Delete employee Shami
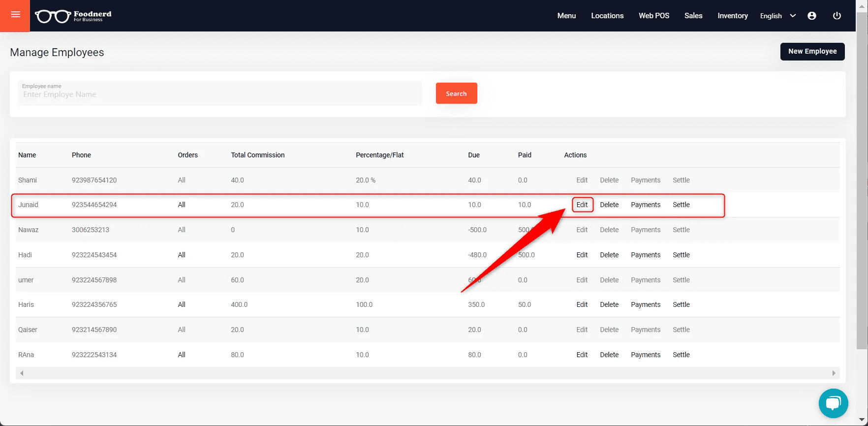The width and height of the screenshot is (868, 426). pyautogui.click(x=609, y=180)
